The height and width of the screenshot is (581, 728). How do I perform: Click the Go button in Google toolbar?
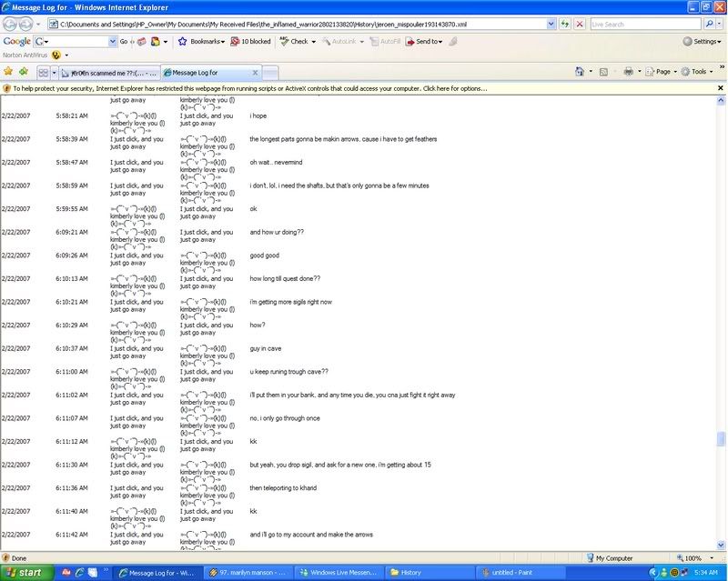pyautogui.click(x=124, y=41)
